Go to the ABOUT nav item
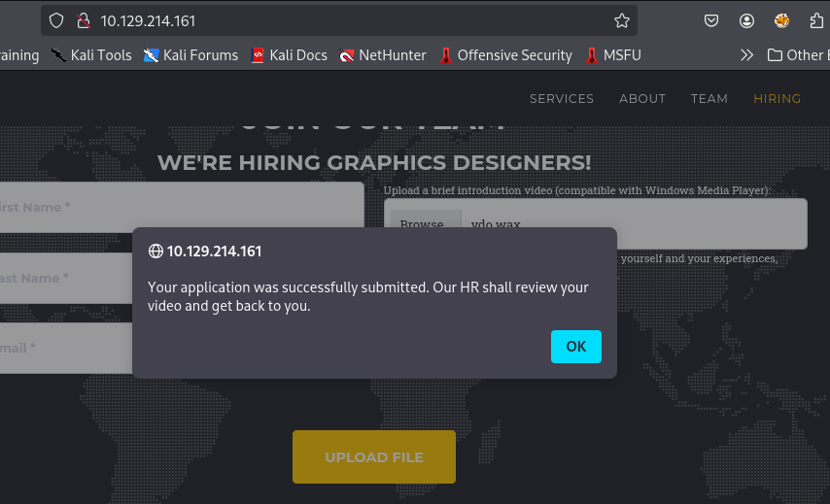This screenshot has width=830, height=504. (642, 99)
